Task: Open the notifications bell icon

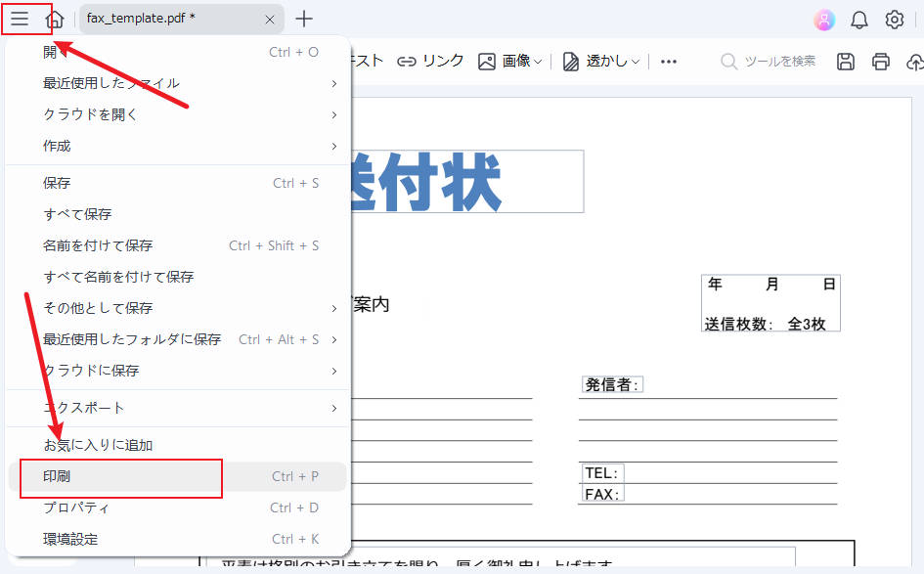Action: [x=858, y=19]
